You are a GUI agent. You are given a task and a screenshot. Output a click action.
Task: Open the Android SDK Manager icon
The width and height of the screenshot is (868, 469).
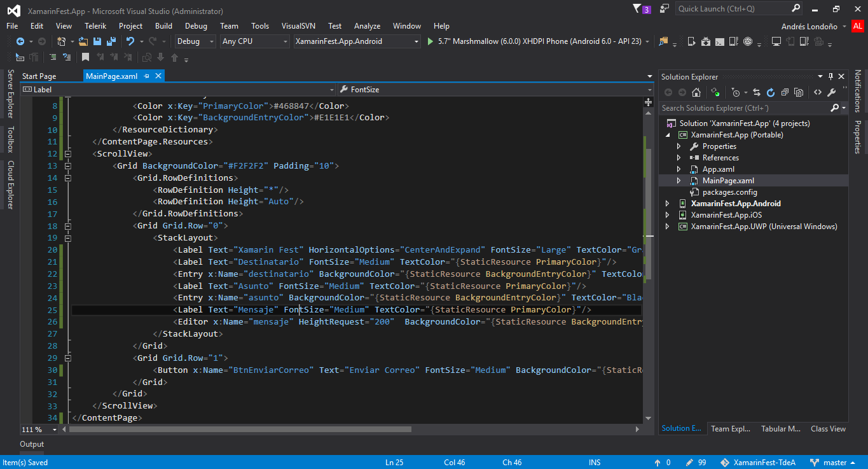(706, 41)
